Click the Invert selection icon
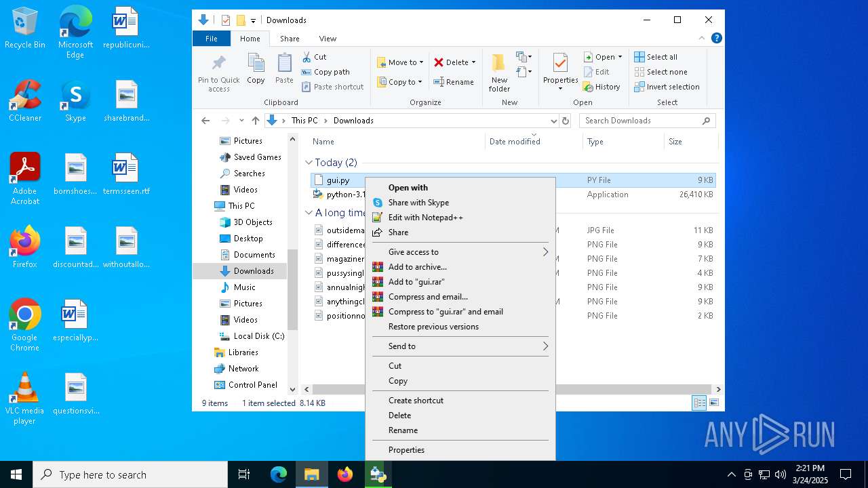This screenshot has width=868, height=488. (x=639, y=87)
